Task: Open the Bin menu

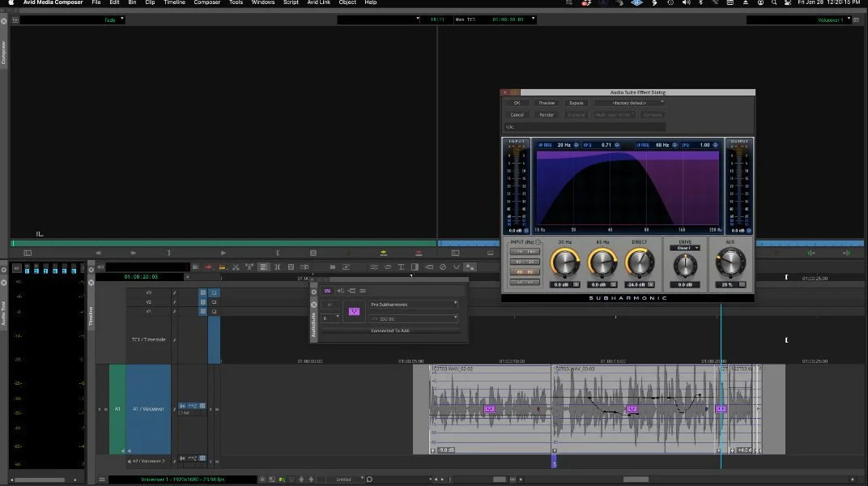Action: (132, 2)
